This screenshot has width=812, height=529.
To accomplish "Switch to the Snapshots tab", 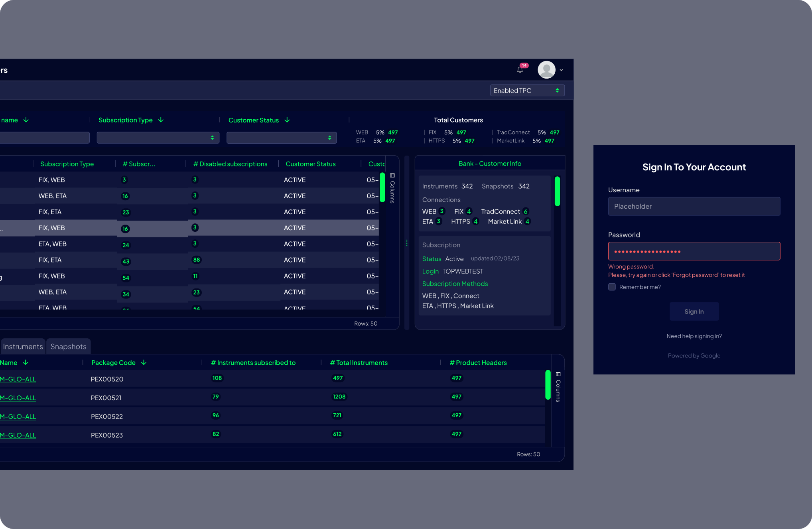I will point(68,347).
